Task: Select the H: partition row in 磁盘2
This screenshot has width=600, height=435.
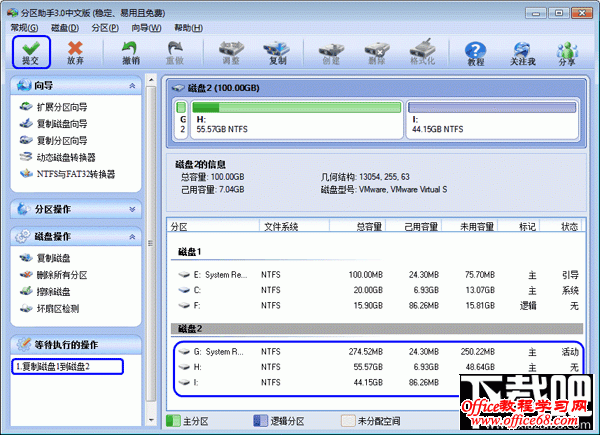Action: [x=377, y=367]
